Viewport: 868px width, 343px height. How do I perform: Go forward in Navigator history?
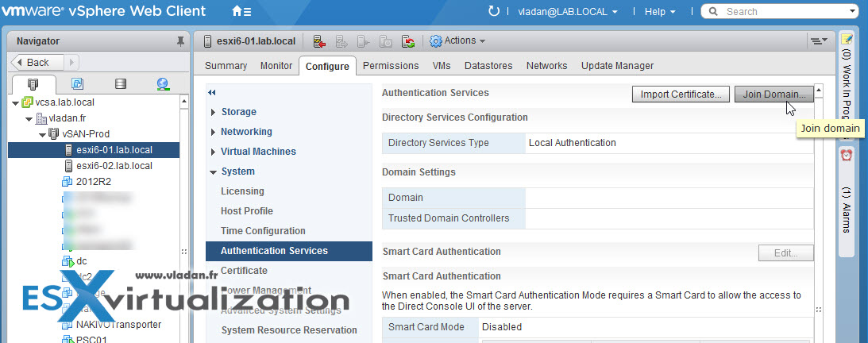click(x=72, y=62)
